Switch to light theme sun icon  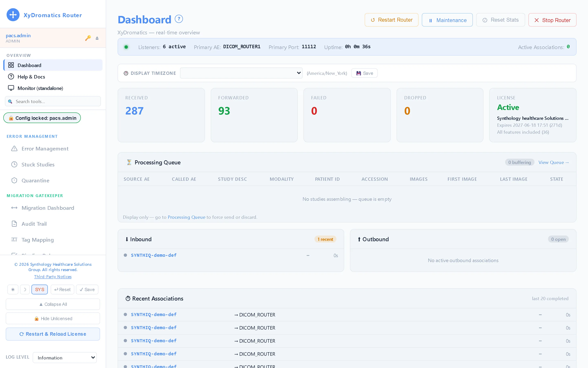pos(13,289)
